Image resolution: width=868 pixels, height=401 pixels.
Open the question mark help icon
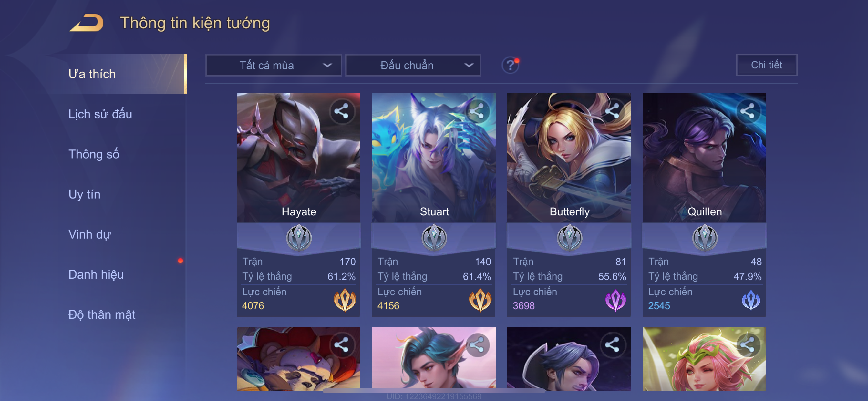510,65
